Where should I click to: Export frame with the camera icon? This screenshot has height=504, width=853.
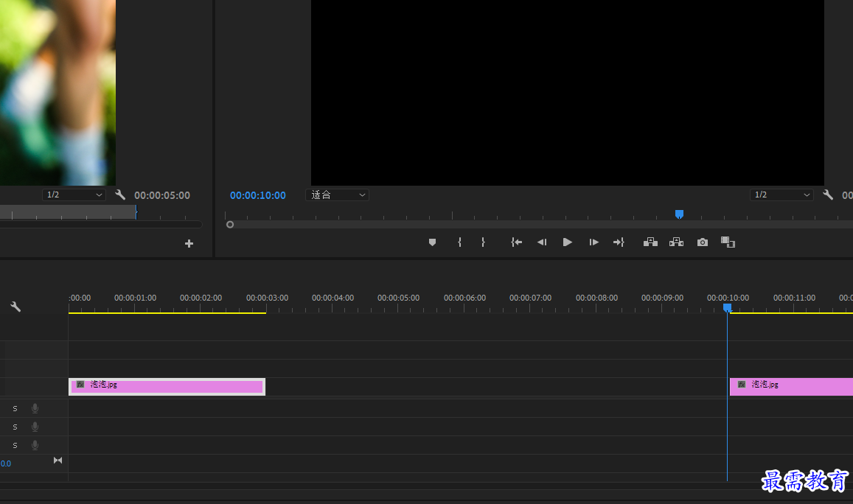pyautogui.click(x=703, y=242)
